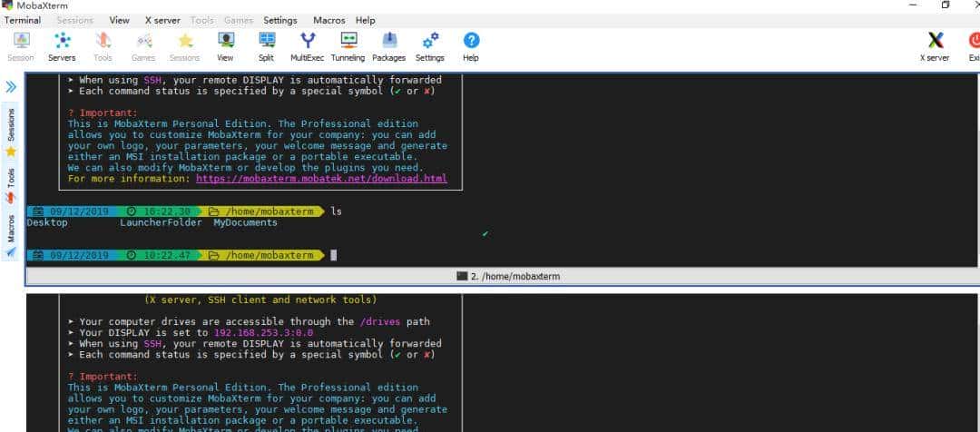Open the Packages icon
The width and height of the screenshot is (980, 432).
[x=388, y=41]
